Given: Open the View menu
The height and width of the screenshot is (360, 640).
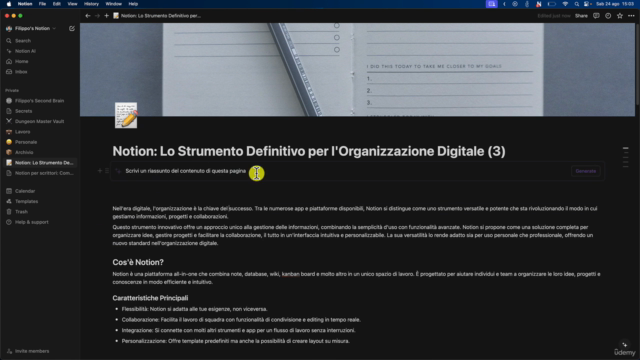Looking at the screenshot, I should tap(72, 4).
